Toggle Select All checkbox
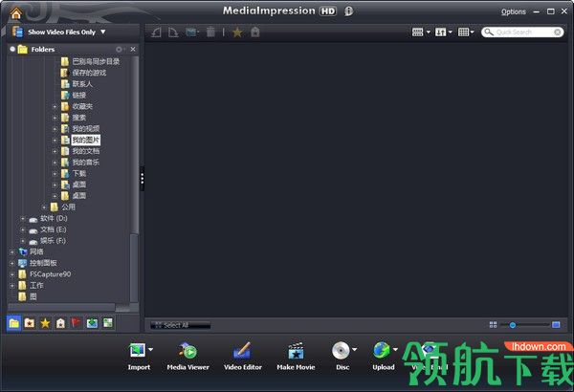Viewport: 574px width, 392px height. (x=158, y=325)
